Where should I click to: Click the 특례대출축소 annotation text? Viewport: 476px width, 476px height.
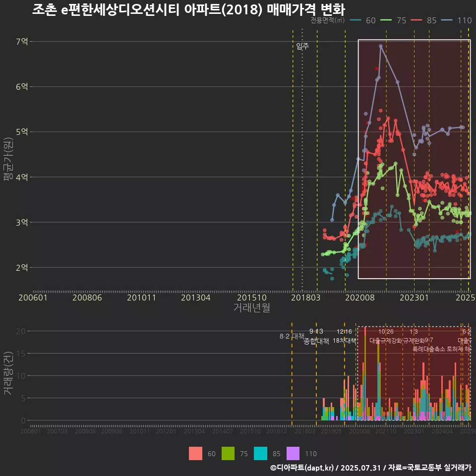(x=428, y=349)
